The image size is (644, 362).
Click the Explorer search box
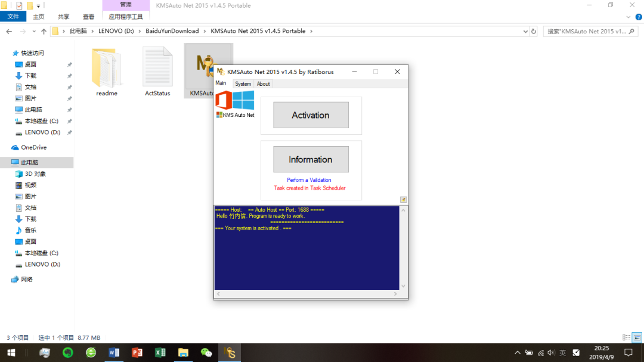[590, 31]
